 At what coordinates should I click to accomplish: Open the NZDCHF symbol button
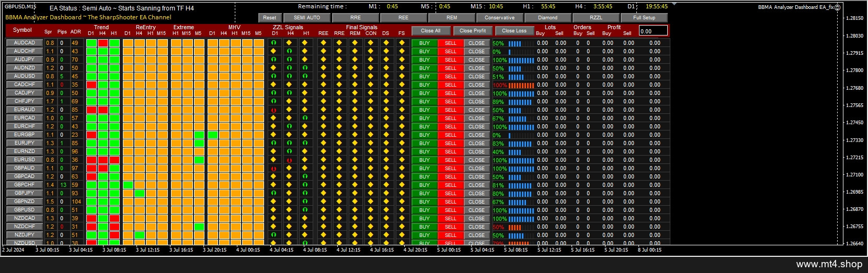[x=25, y=227]
